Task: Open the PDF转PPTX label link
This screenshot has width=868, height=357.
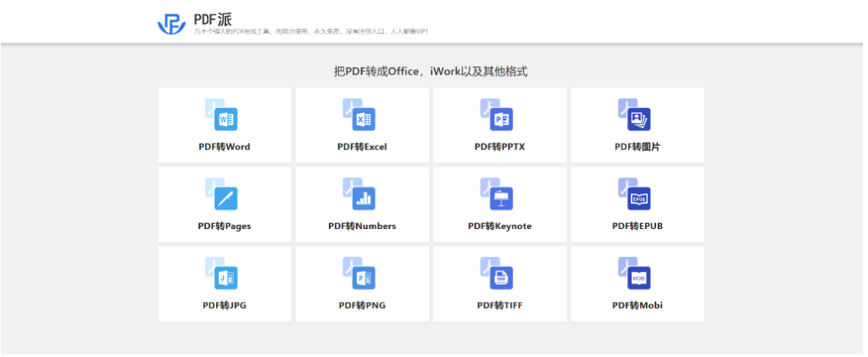Action: [x=499, y=148]
